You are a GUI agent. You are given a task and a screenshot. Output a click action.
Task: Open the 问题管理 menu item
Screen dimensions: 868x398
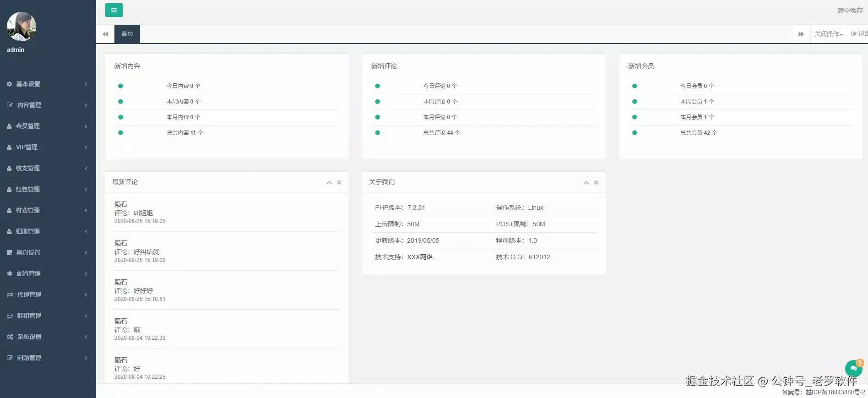48,358
